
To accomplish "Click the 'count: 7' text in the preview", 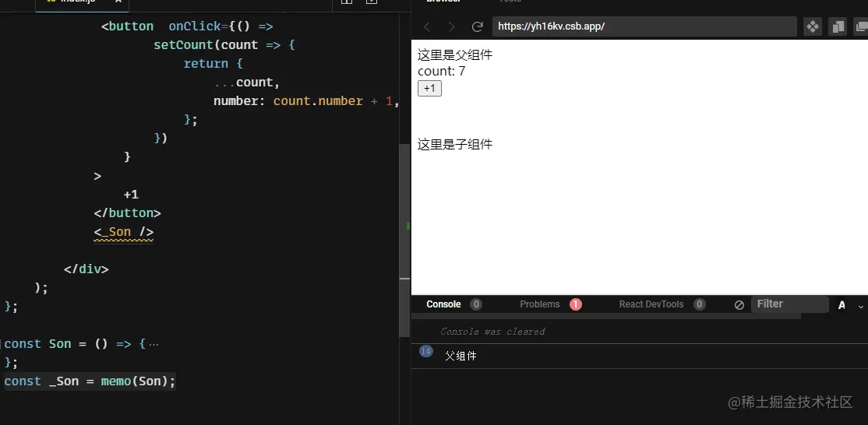I will click(441, 72).
